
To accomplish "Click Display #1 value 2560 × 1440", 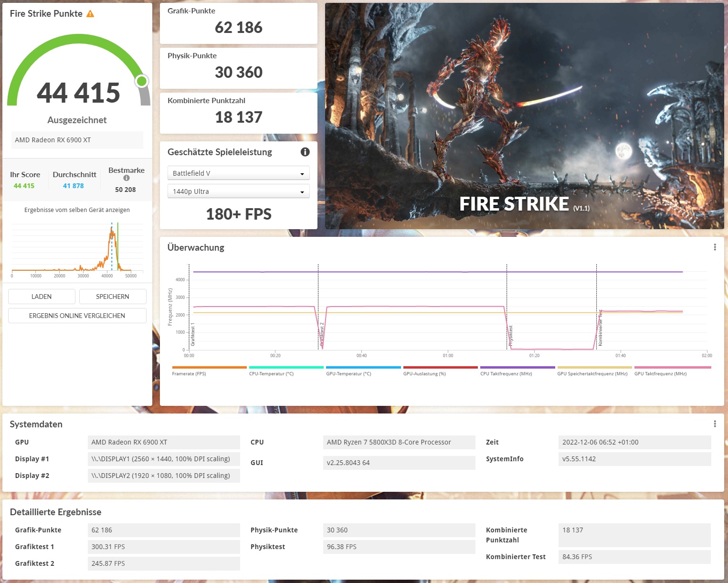I will point(164,459).
